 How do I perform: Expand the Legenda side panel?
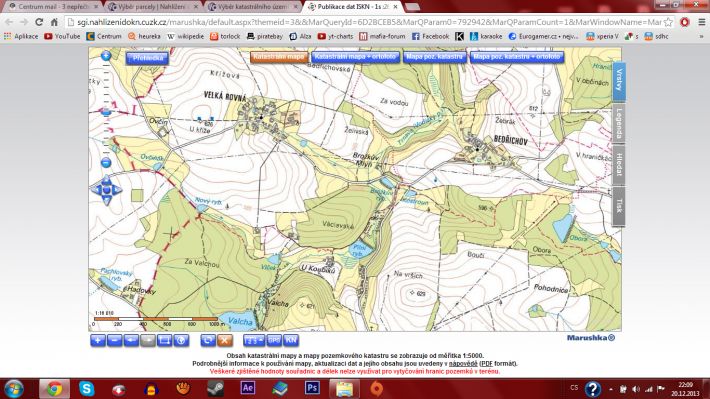619,123
